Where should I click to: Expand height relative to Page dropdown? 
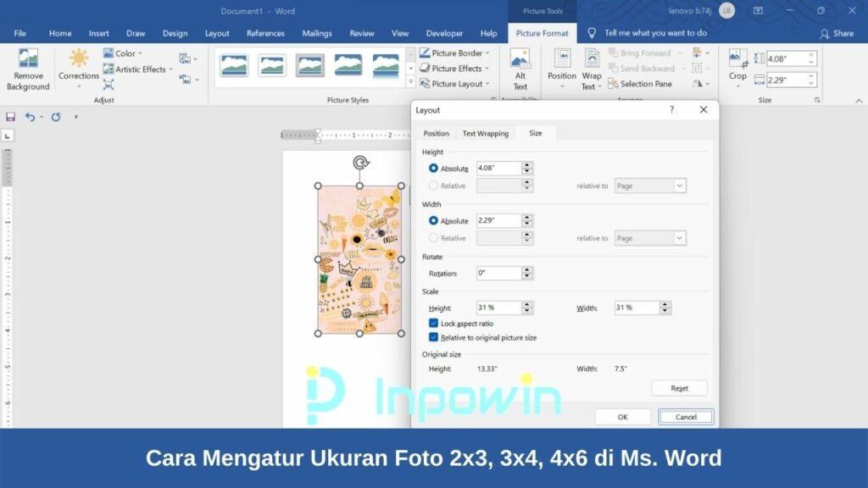679,186
